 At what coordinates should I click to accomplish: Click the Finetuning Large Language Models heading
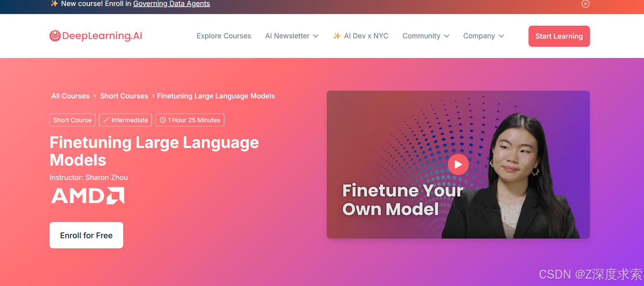click(x=154, y=151)
